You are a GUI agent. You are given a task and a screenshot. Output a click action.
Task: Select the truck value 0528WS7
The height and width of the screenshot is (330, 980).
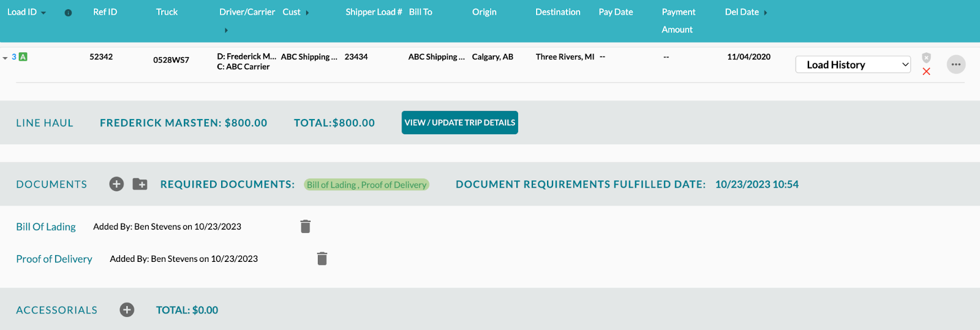click(x=171, y=60)
